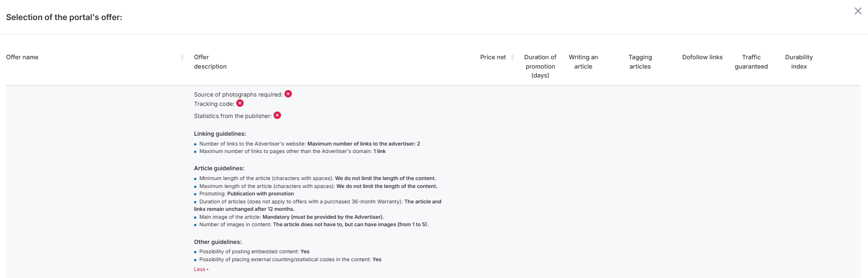Click red X icon next to Tracking code
868x278 pixels.
240,103
